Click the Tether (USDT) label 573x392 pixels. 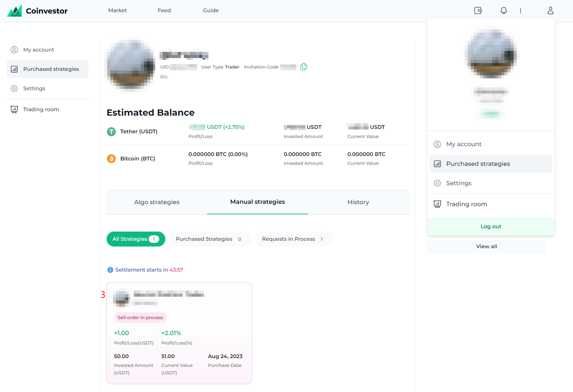[x=139, y=131]
